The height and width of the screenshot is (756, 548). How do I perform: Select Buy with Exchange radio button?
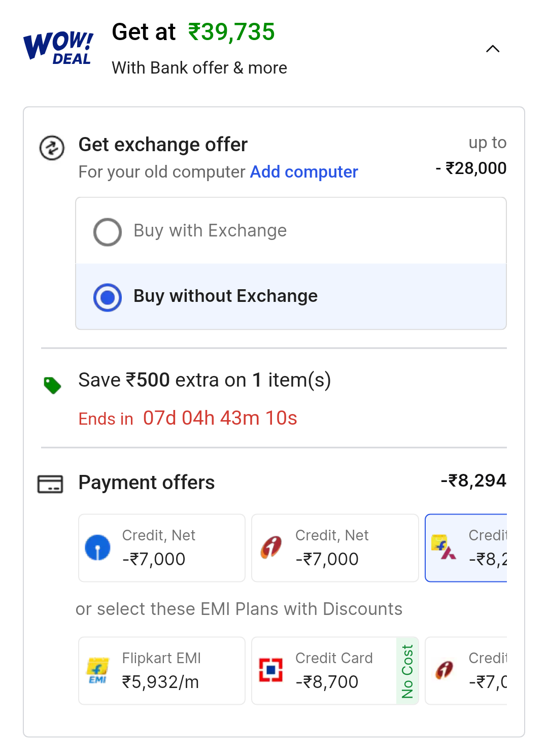[108, 232]
